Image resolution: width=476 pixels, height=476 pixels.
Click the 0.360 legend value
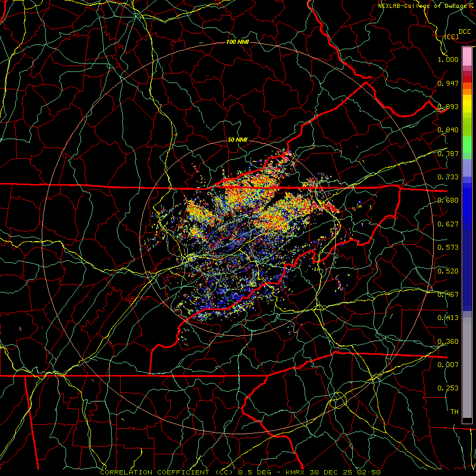[448, 342]
